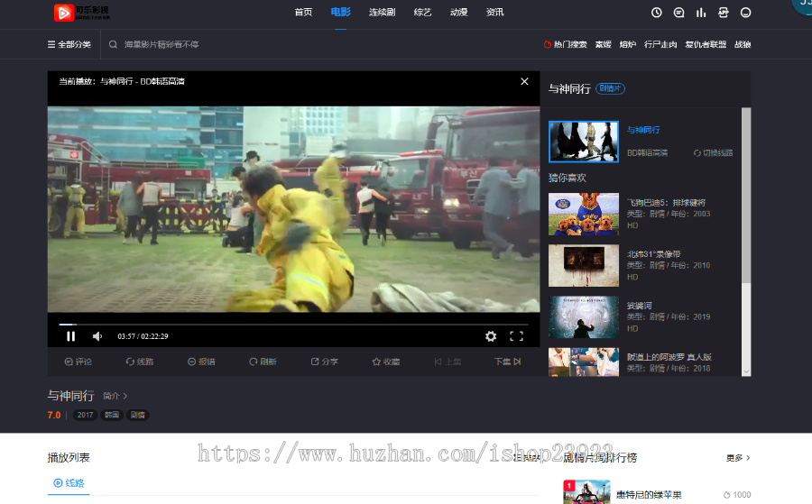Open the 连续剧 tab
This screenshot has width=812, height=504.
pos(383,13)
